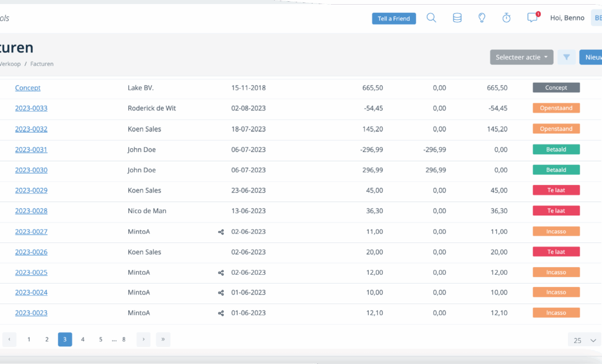
Task: Click date 13-06-2023
Action: click(249, 211)
